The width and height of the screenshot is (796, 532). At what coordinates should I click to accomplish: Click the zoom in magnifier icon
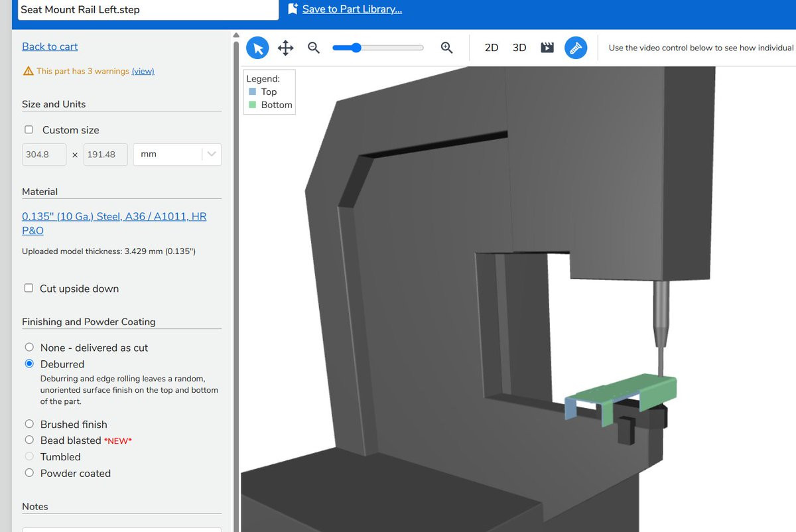pos(447,48)
